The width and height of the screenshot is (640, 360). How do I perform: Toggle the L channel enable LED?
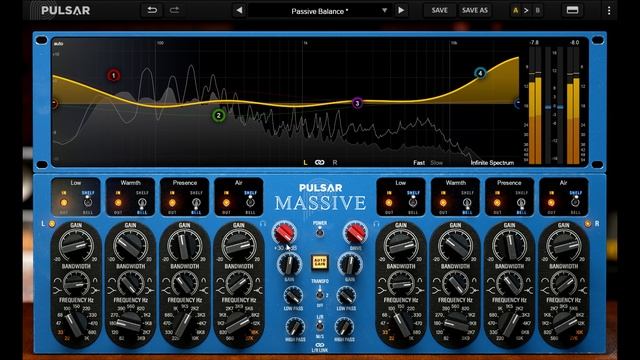point(52,224)
